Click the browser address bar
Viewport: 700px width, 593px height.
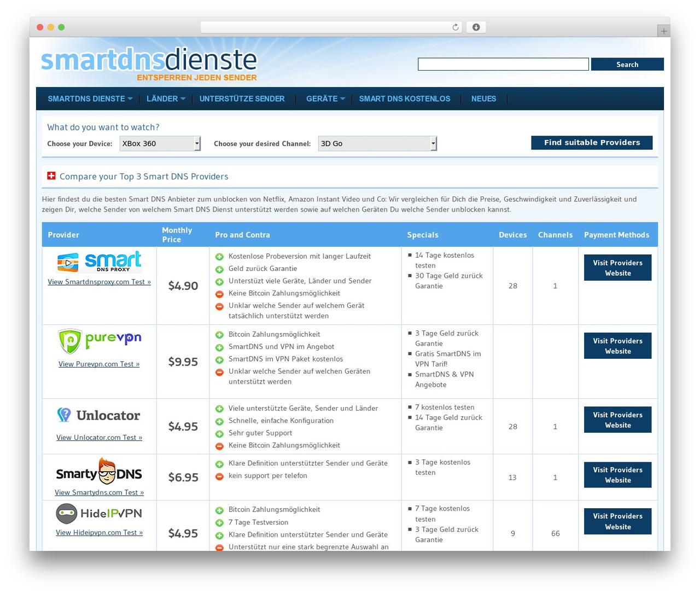click(x=331, y=27)
